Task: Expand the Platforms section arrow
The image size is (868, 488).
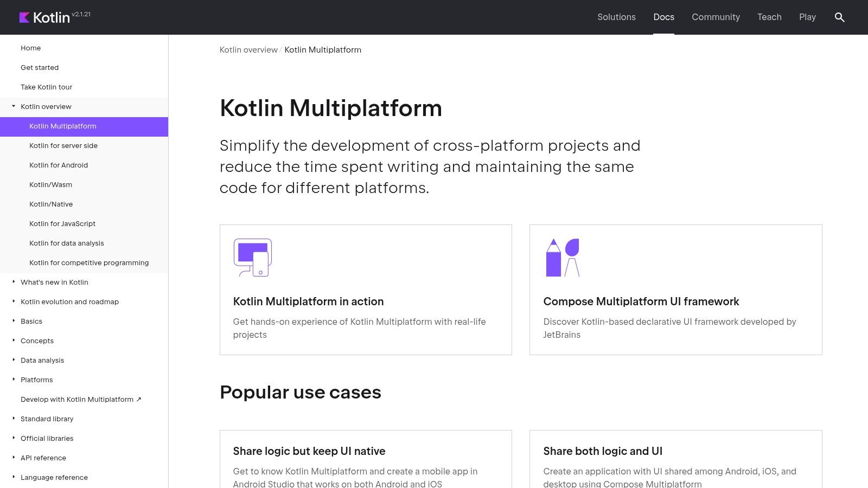Action: [14, 380]
